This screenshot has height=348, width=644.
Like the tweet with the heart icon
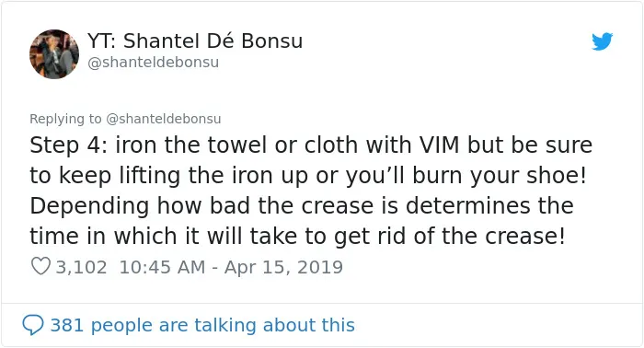[40, 266]
